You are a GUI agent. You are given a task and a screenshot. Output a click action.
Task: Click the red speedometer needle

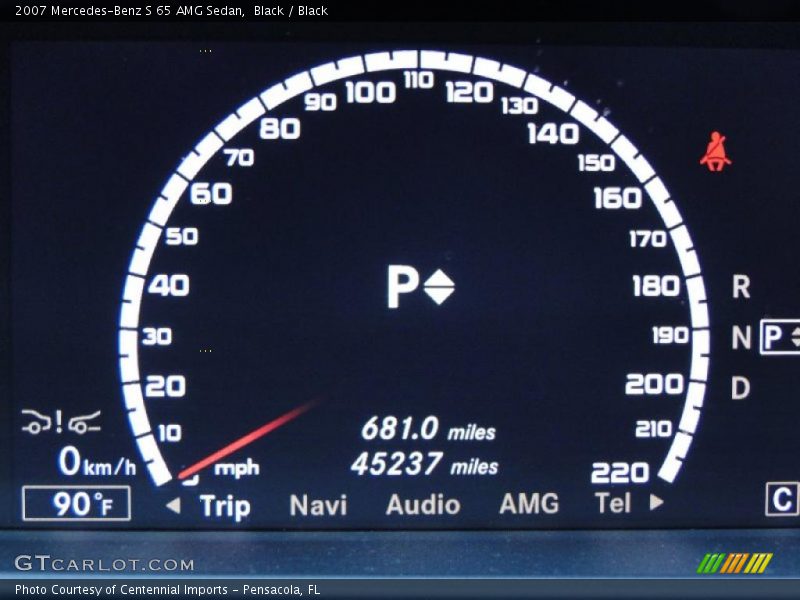pos(249,439)
